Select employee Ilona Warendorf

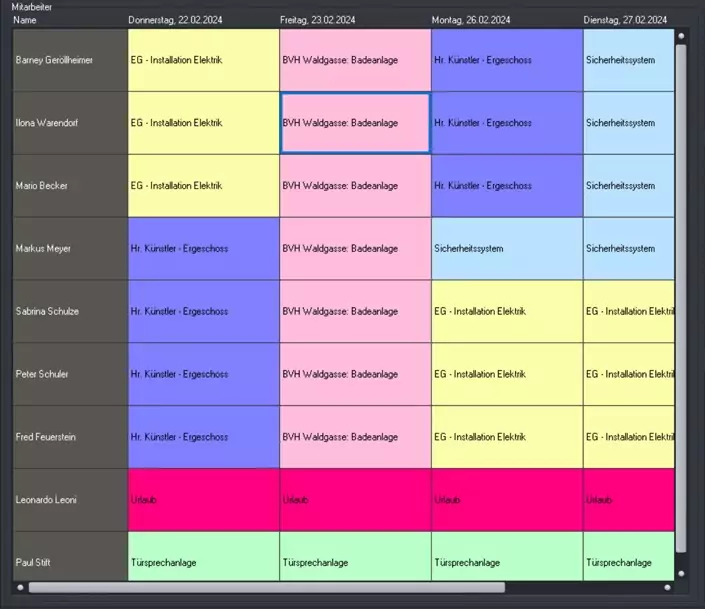(x=70, y=123)
